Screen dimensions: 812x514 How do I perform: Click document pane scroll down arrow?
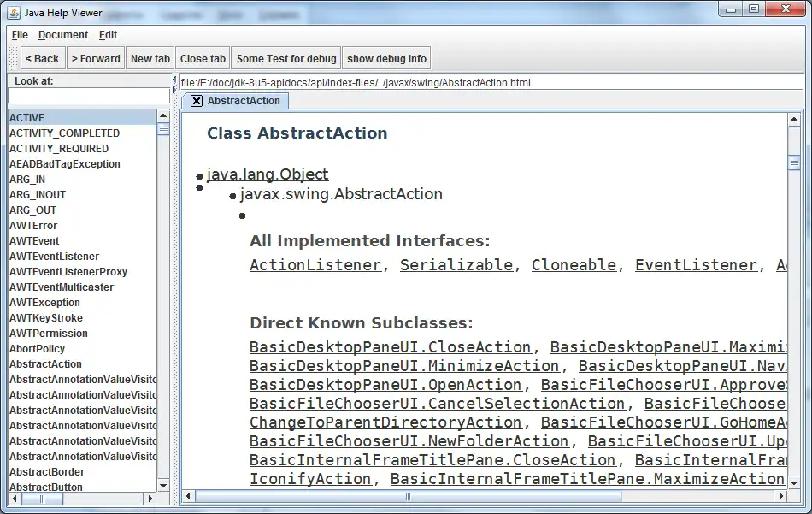pos(794,482)
